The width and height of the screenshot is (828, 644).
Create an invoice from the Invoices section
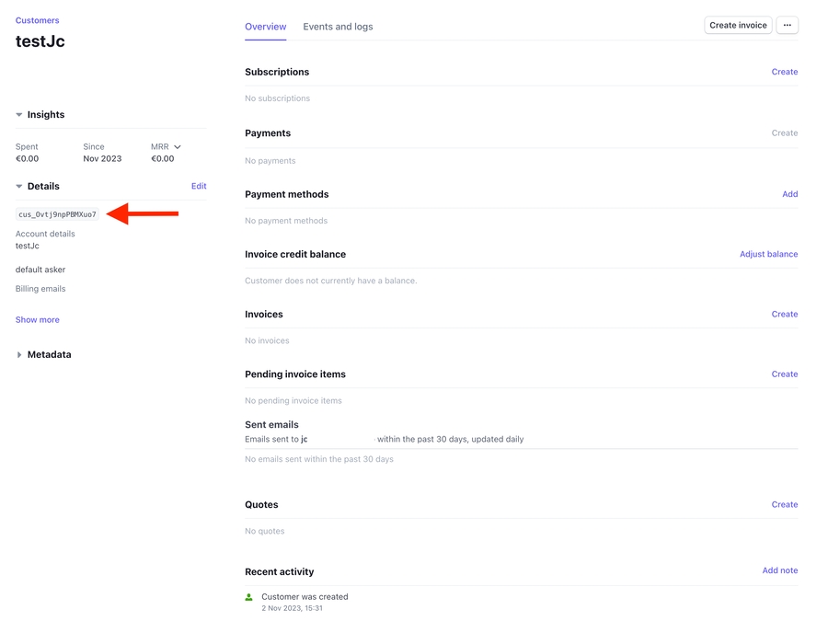pyautogui.click(x=784, y=315)
